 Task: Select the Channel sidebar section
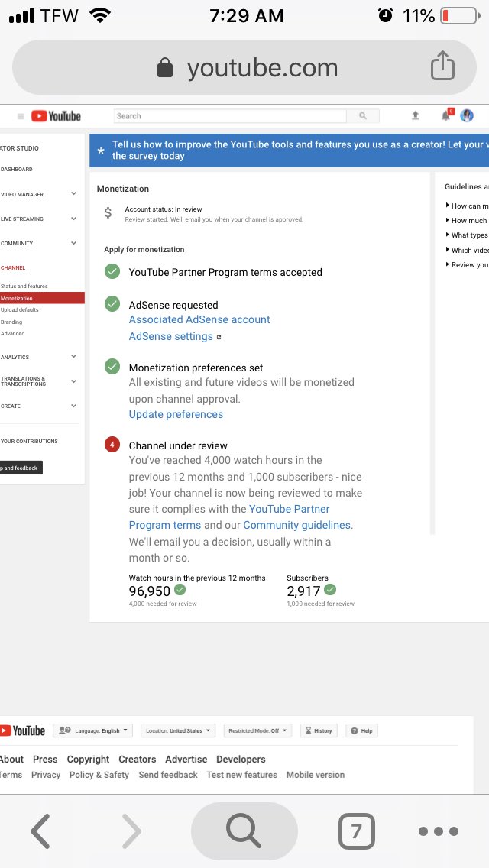(13, 268)
